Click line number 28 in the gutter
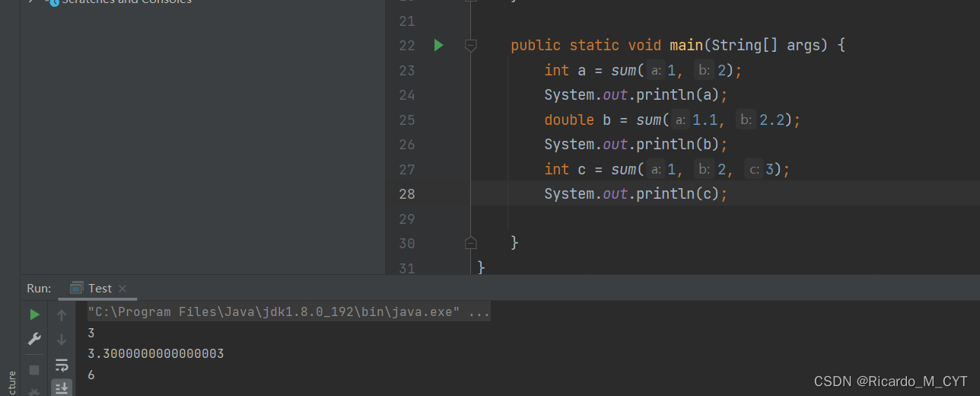 click(407, 194)
